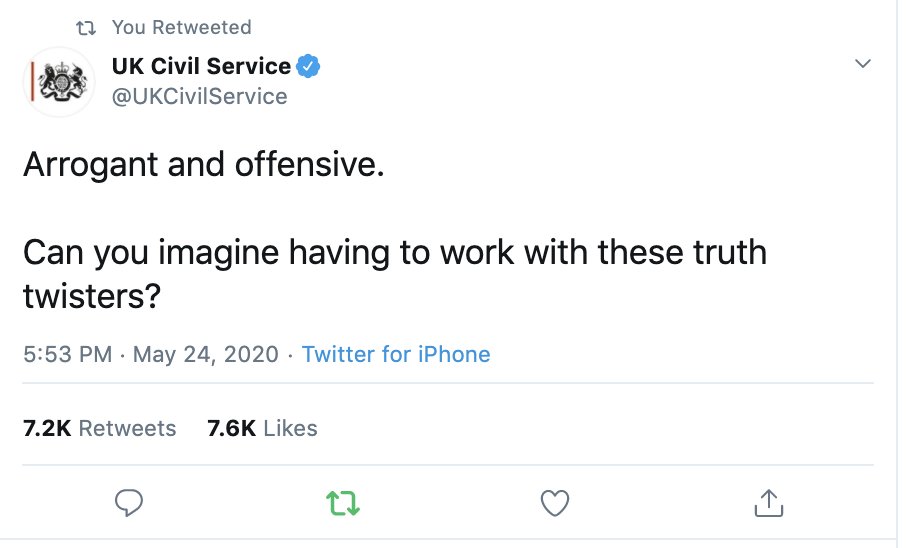
Task: Expand the tweet options chevron
Action: pyautogui.click(x=863, y=63)
